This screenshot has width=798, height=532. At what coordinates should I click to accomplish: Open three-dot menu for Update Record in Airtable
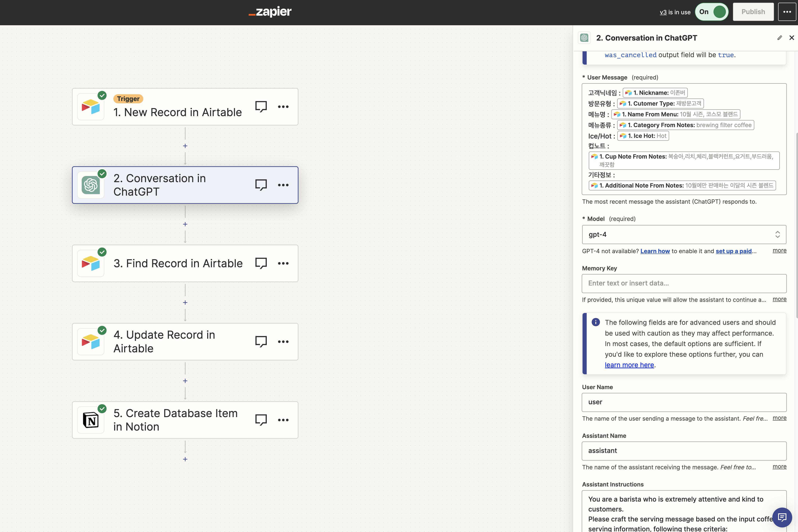tap(283, 342)
